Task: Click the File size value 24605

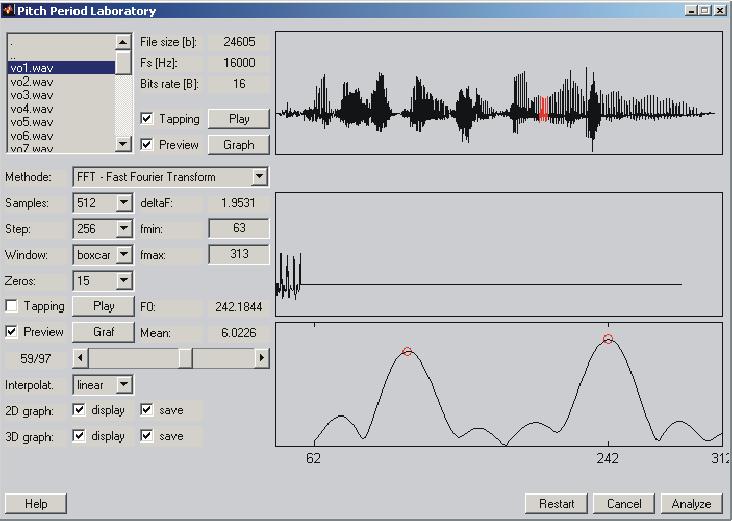Action: click(239, 42)
